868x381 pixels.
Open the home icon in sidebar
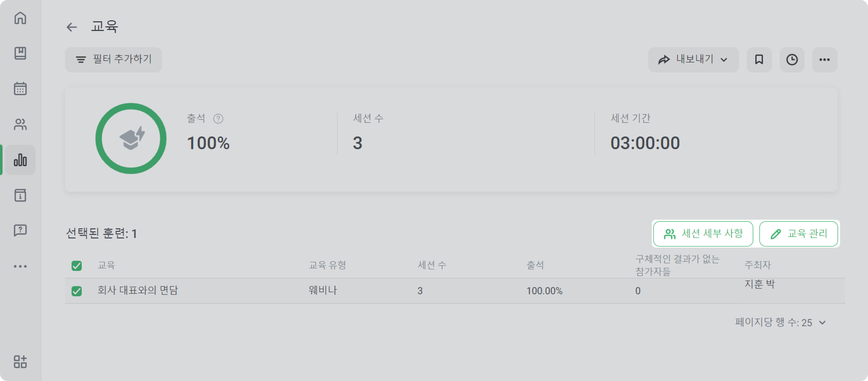[x=20, y=18]
